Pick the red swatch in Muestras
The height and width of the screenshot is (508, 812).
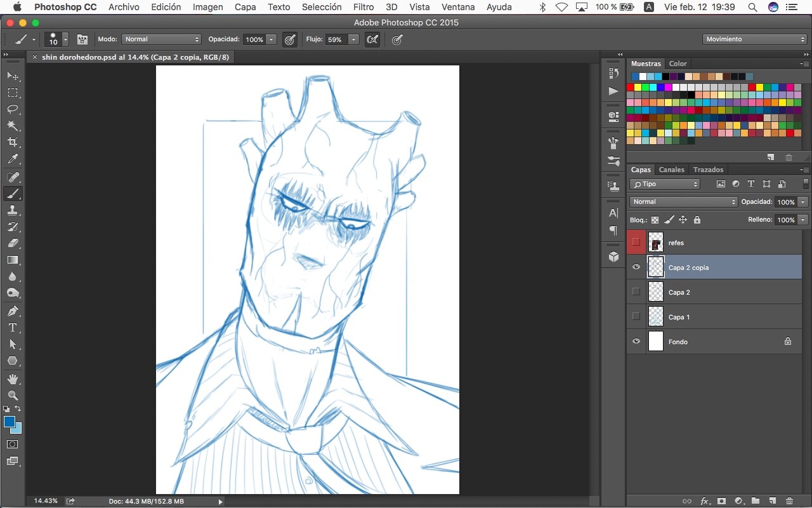pyautogui.click(x=631, y=87)
